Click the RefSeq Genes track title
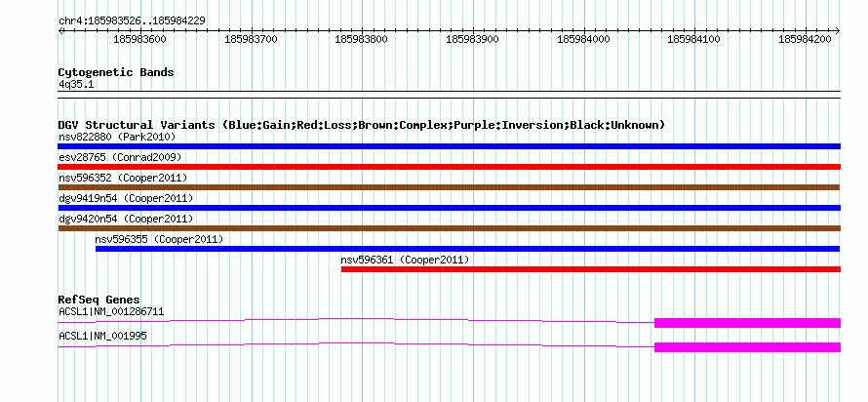868x402 pixels. pyautogui.click(x=99, y=301)
